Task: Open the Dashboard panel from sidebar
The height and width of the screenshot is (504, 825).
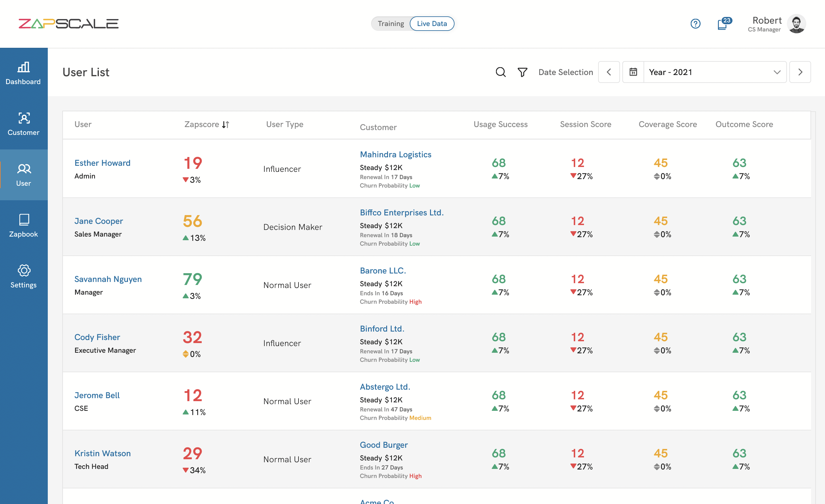Action: (24, 73)
